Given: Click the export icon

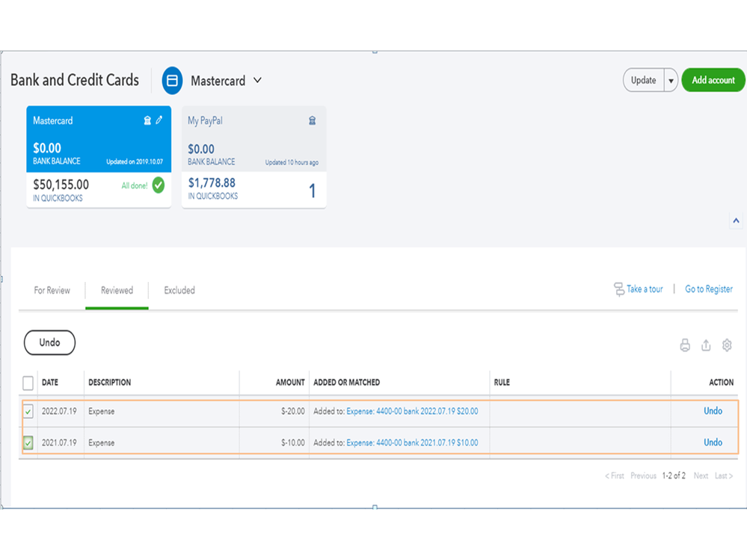Looking at the screenshot, I should coord(706,345).
